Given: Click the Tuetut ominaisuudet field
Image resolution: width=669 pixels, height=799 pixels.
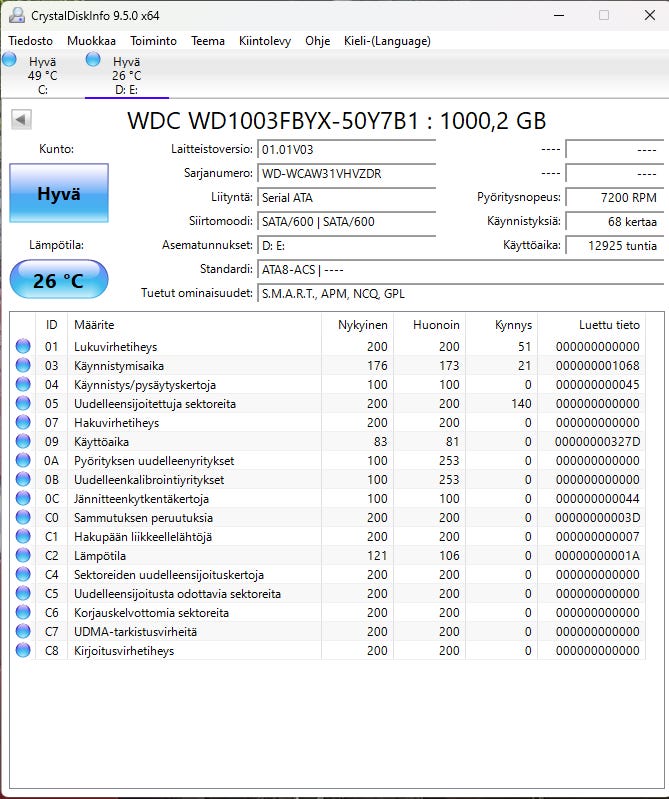Looking at the screenshot, I should 461,294.
